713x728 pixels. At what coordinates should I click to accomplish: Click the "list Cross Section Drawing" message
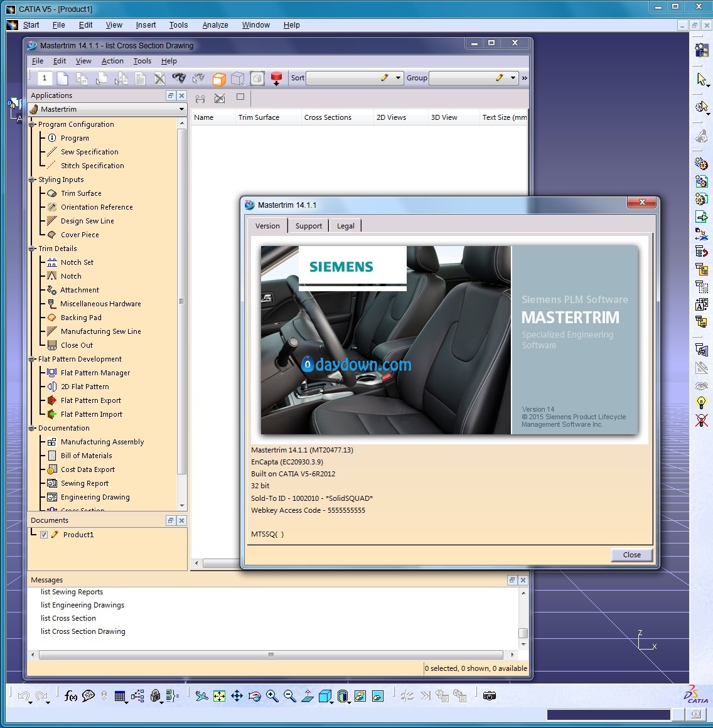83,631
